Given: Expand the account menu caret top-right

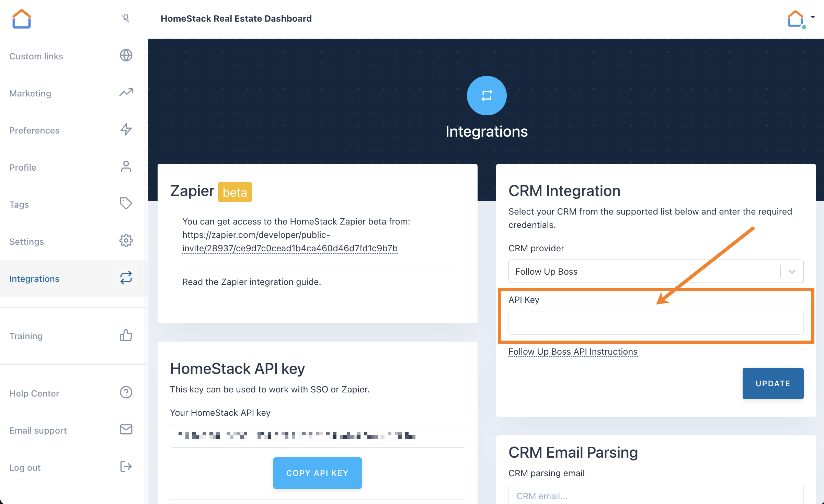Looking at the screenshot, I should tap(813, 17).
